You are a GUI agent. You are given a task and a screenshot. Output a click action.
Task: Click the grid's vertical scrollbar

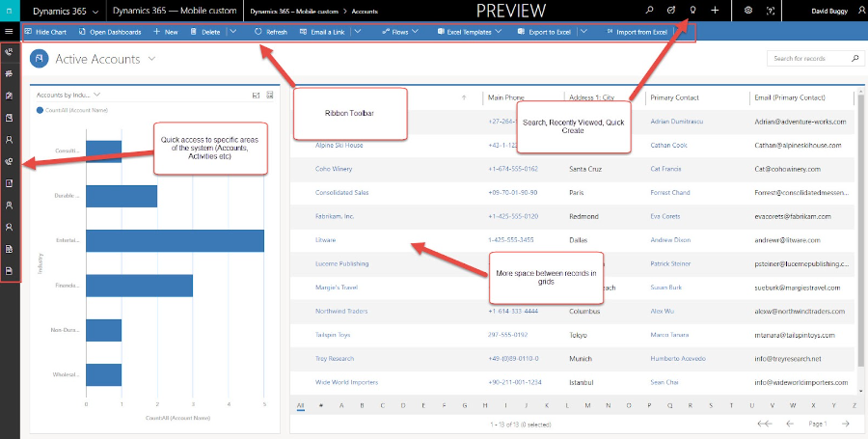click(860, 233)
